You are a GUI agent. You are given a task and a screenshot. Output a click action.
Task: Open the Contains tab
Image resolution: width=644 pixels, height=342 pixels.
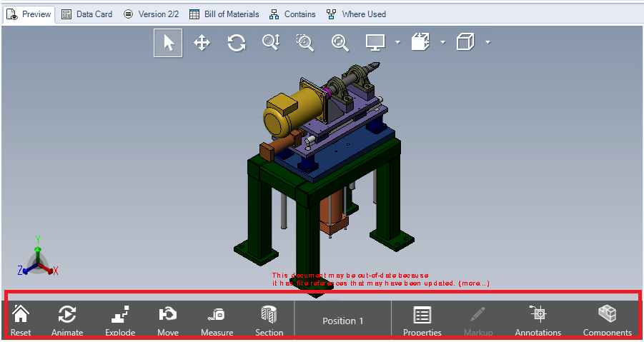(x=292, y=14)
